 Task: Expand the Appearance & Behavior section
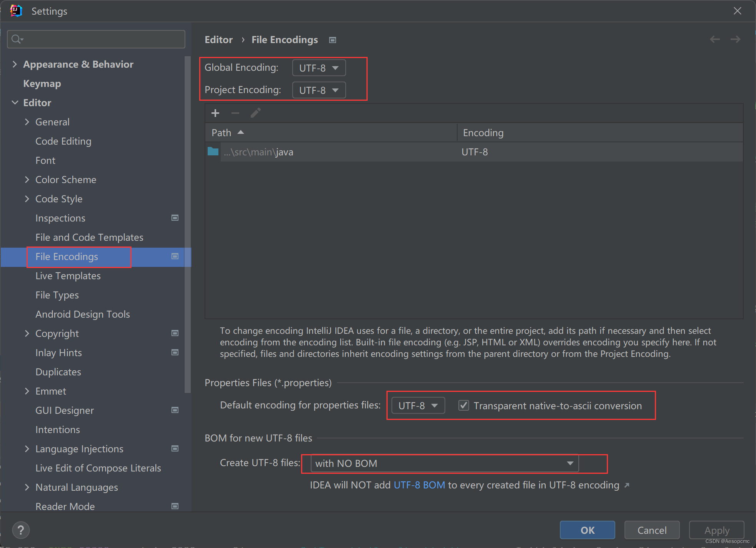[13, 64]
